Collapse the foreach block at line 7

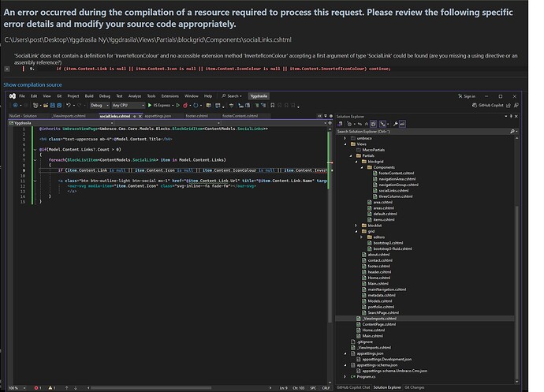pyautogui.click(x=35, y=160)
